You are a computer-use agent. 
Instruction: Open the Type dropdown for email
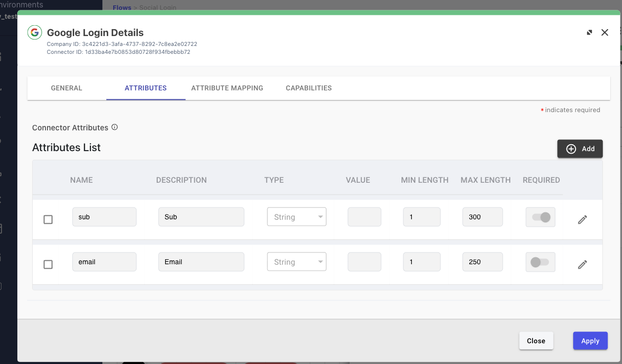(297, 262)
